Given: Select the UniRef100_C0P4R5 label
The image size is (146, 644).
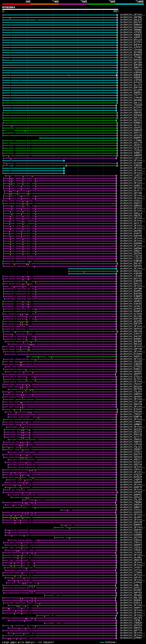Looking at the screenshot, I should point(131,276).
